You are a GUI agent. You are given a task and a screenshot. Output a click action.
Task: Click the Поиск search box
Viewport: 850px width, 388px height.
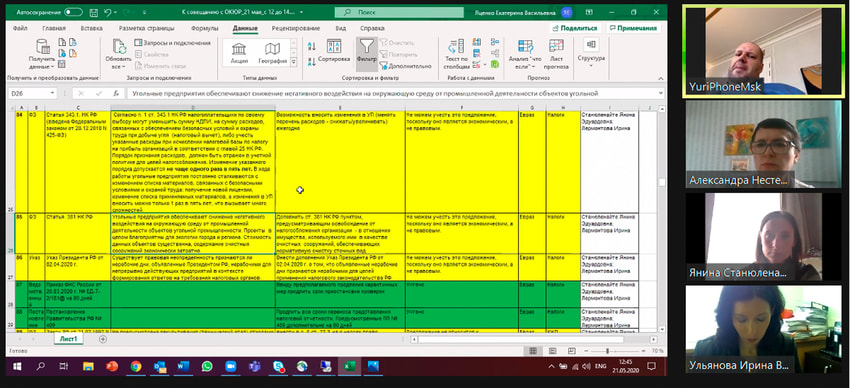point(399,12)
